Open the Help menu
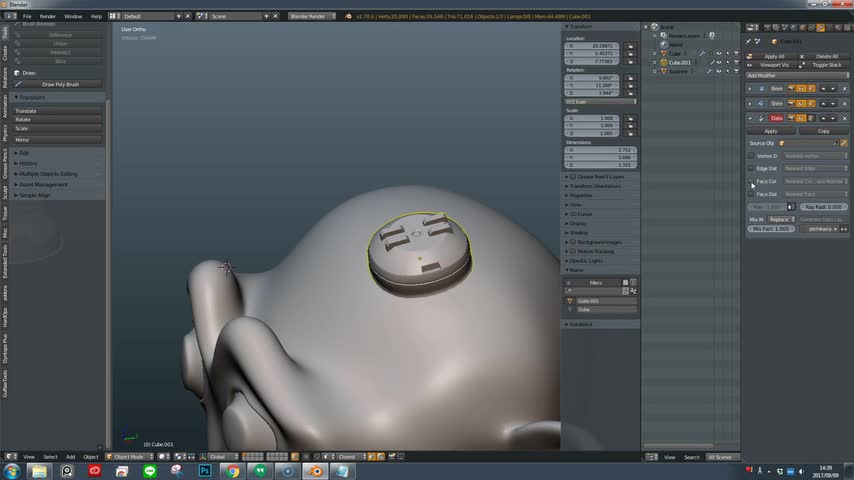This screenshot has width=854, height=480. click(x=96, y=16)
